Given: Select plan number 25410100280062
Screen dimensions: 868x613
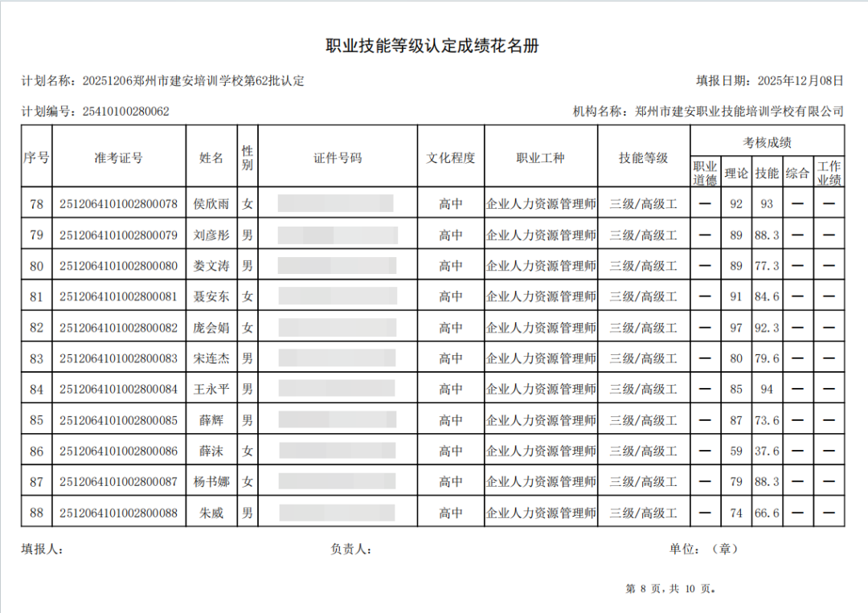Looking at the screenshot, I should coord(125,112).
